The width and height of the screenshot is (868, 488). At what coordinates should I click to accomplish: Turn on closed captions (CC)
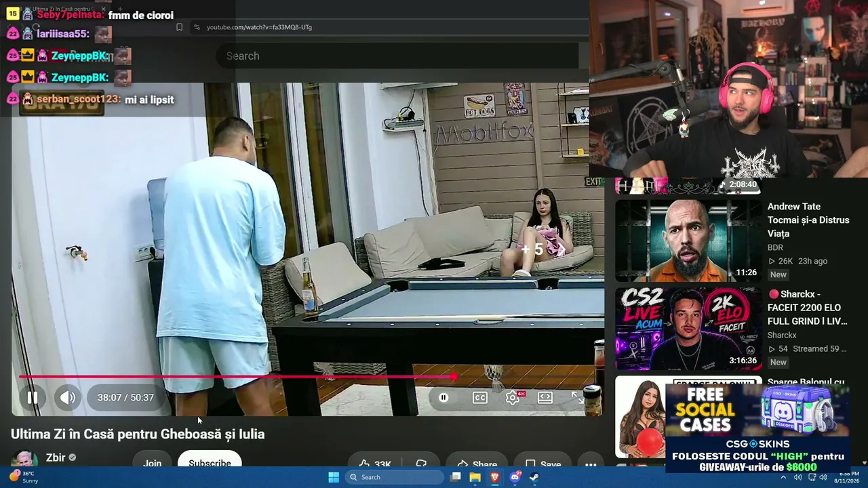click(480, 398)
